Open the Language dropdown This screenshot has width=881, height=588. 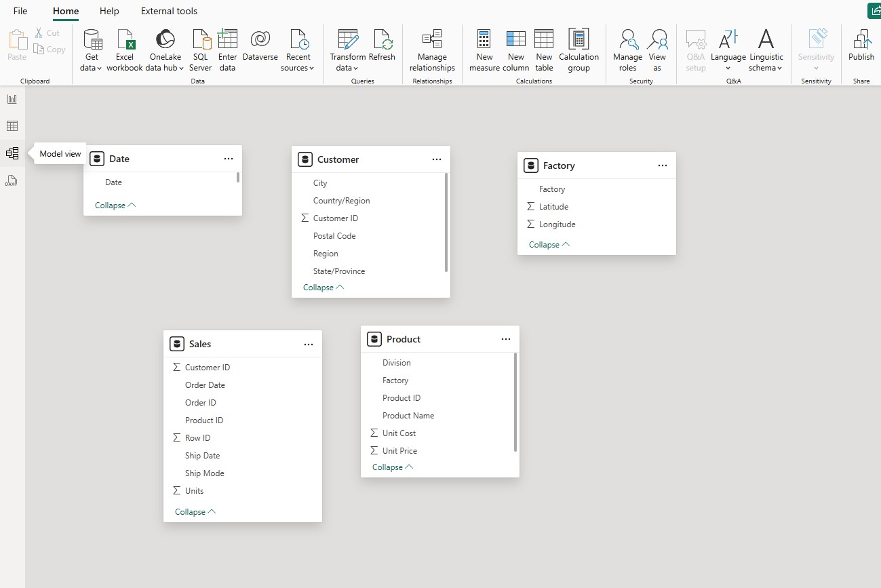click(728, 50)
